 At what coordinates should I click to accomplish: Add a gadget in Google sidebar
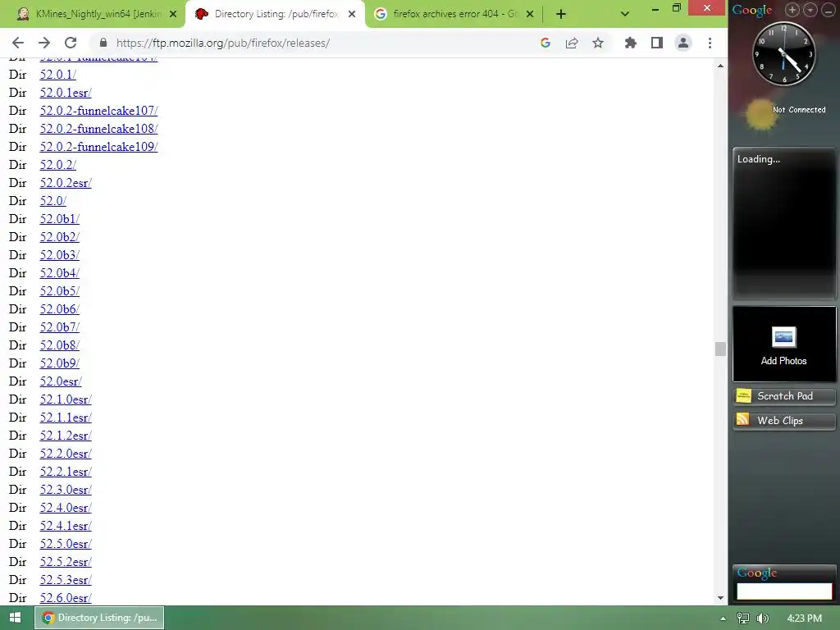[792, 9]
